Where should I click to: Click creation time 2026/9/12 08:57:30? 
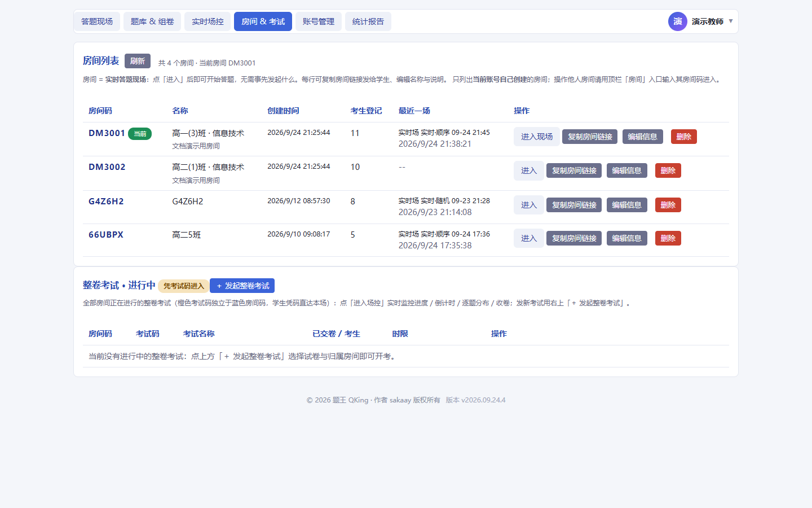[x=299, y=201]
